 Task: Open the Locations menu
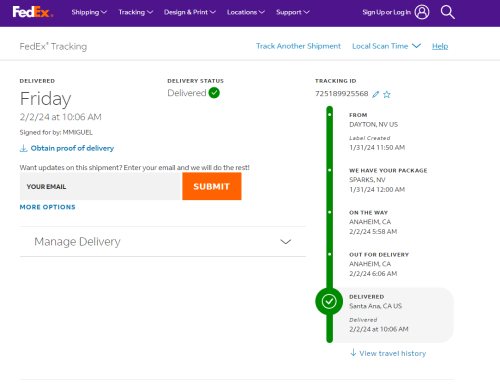246,12
